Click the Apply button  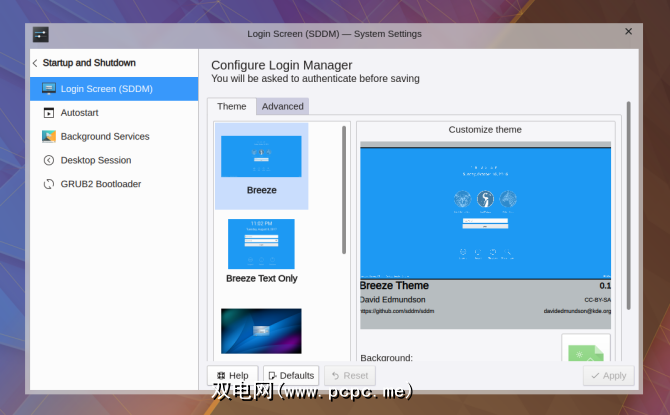point(608,376)
